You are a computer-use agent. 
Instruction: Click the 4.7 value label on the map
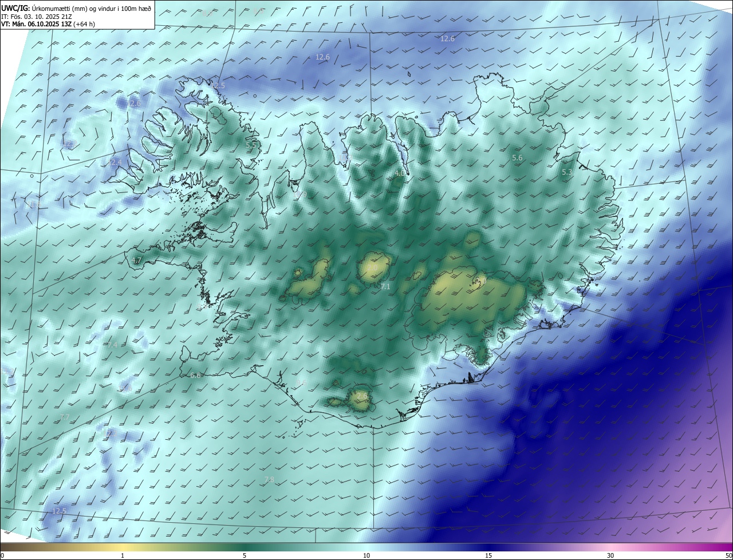(136, 261)
